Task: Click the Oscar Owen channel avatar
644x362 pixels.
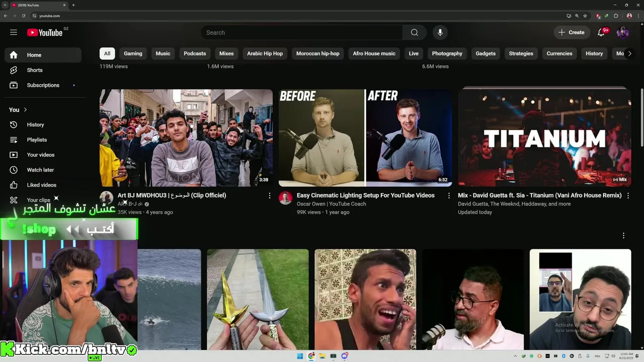Action: (285, 198)
